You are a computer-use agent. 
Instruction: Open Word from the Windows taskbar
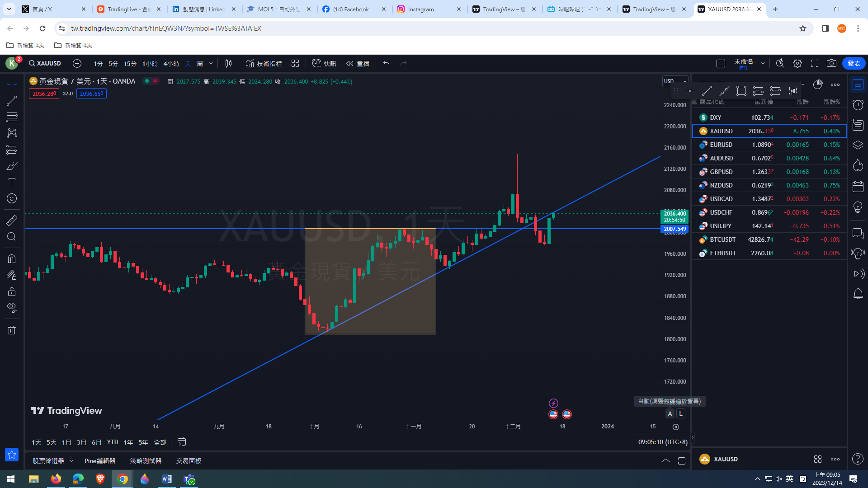166,479
